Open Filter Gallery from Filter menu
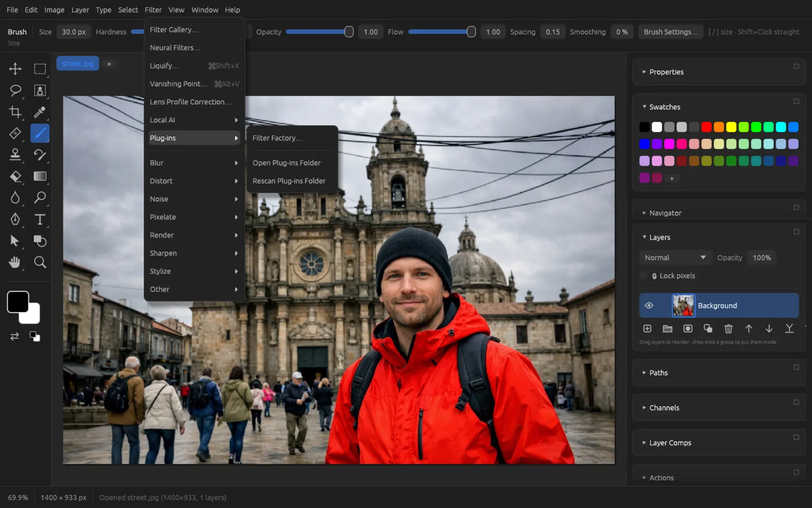The height and width of the screenshot is (508, 812). coord(194,30)
